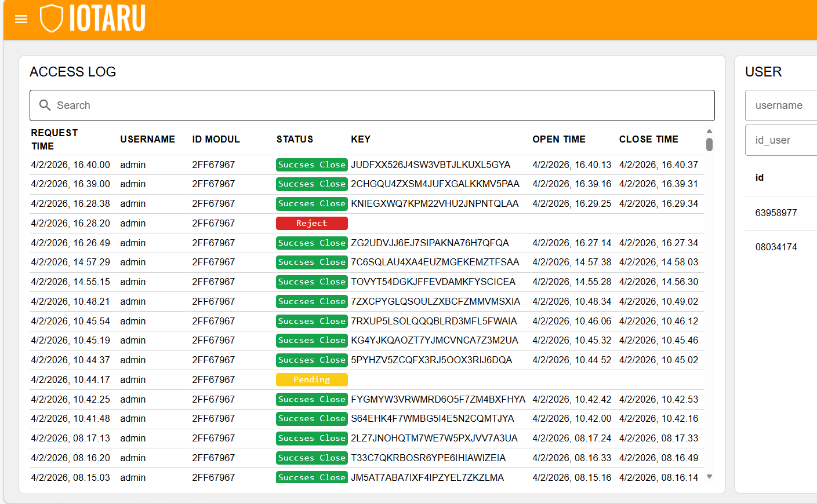Click the STATUS column header
Screen dimensions: 817x504
pos(295,139)
